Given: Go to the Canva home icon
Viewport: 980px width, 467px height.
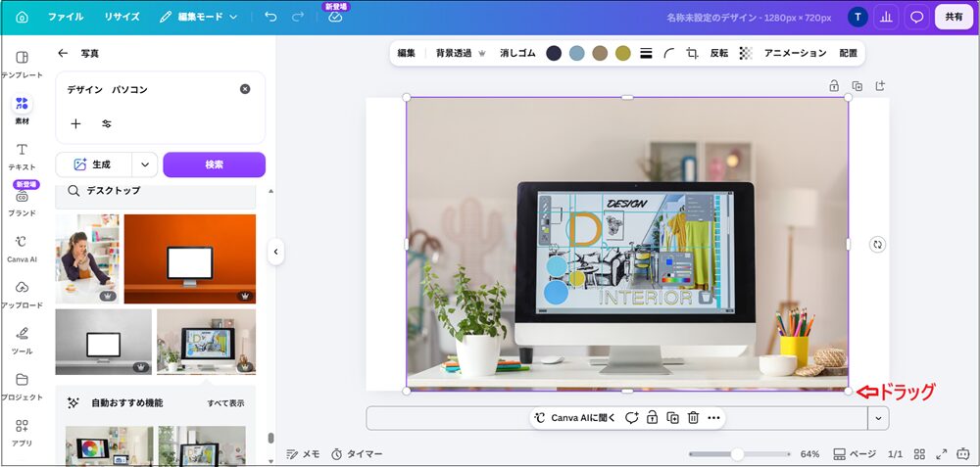Looking at the screenshot, I should point(22,17).
